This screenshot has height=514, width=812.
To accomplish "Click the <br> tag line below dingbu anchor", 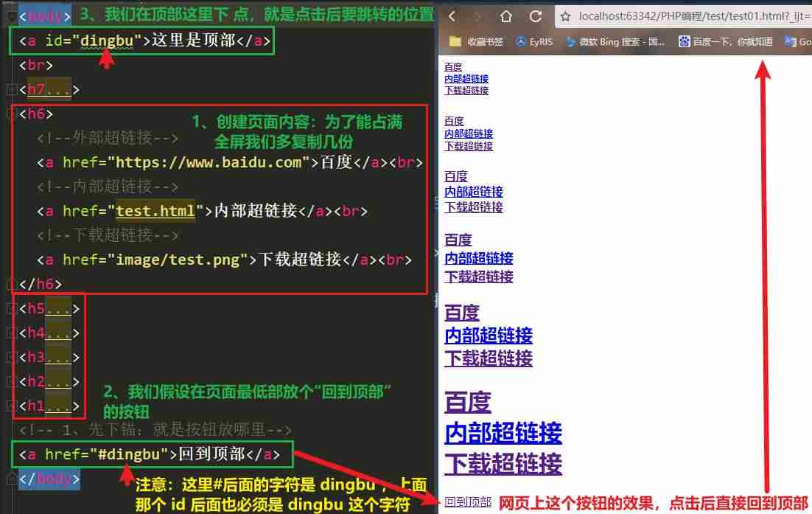I will coord(35,66).
